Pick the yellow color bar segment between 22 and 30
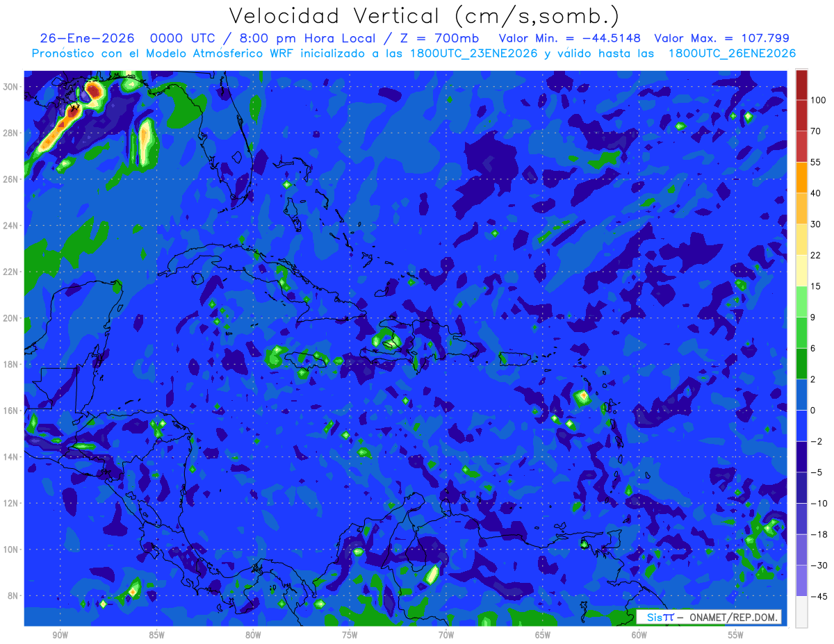834x644 pixels. coord(801,239)
